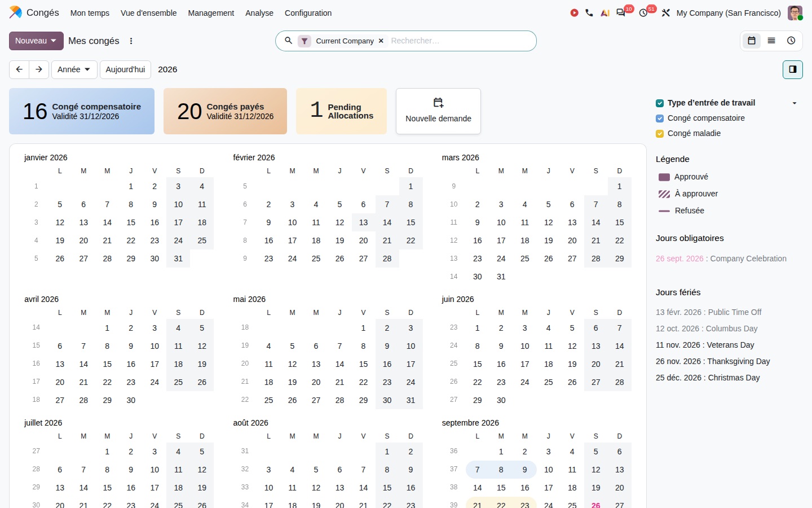Toggle the side panel button
812x508 pixels.
click(793, 69)
